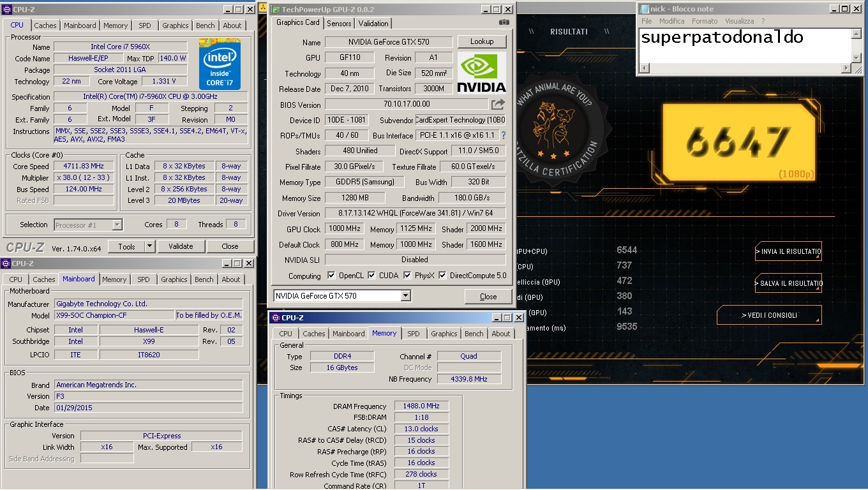Click the Close button in CPU-Z CPU window
Viewport: 868px width, 490px height.
pos(230,246)
